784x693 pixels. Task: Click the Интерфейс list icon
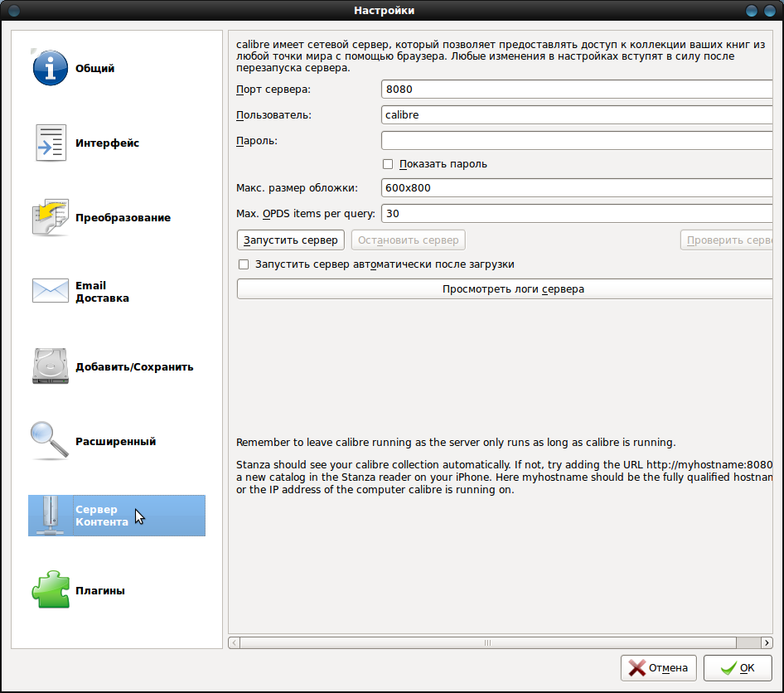(x=50, y=143)
